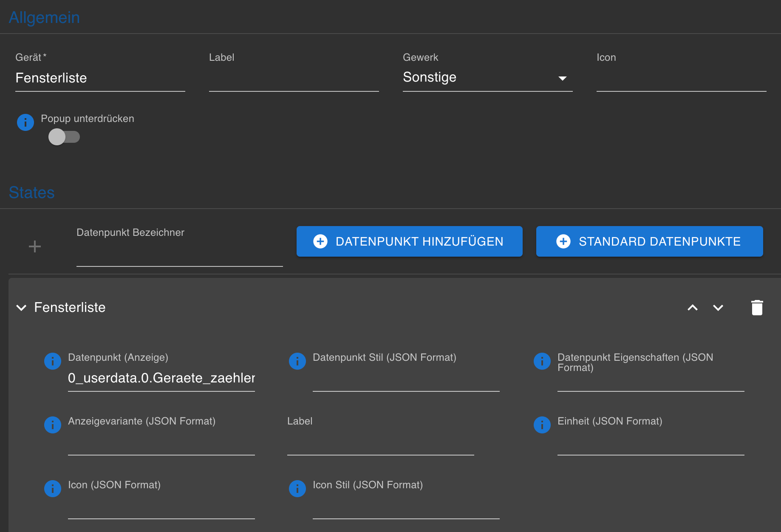Viewport: 781px width, 532px height.
Task: Move Fensterliste state down with arrow
Action: tap(718, 308)
